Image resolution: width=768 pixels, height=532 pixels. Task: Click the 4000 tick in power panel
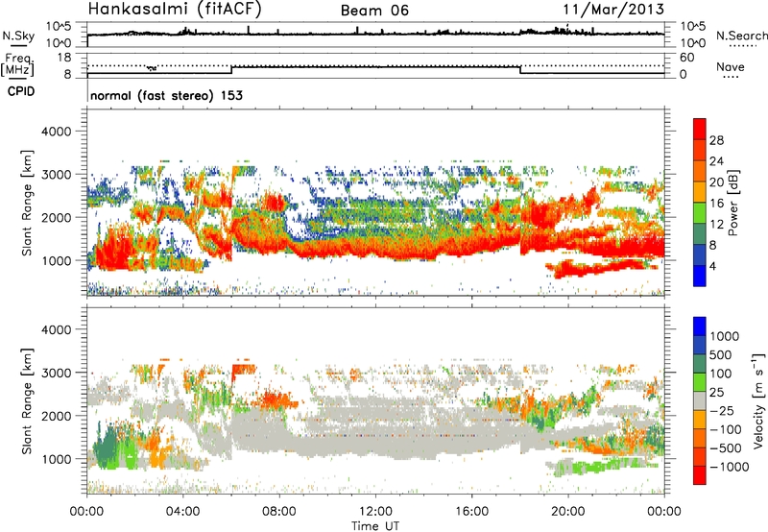pyautogui.click(x=56, y=131)
